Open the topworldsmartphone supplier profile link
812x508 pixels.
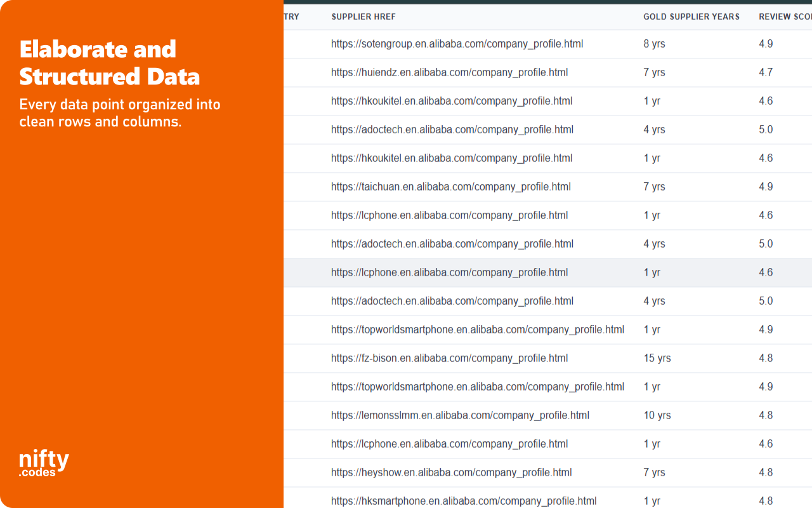coord(476,330)
